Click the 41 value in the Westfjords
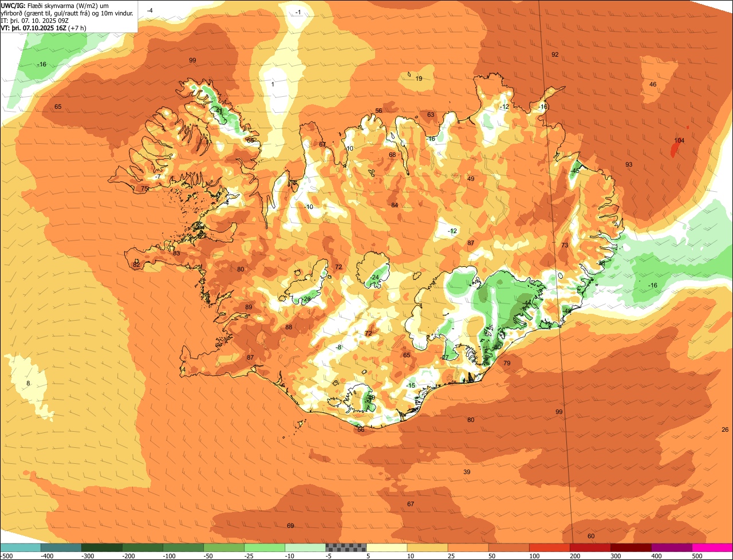 (x=219, y=111)
